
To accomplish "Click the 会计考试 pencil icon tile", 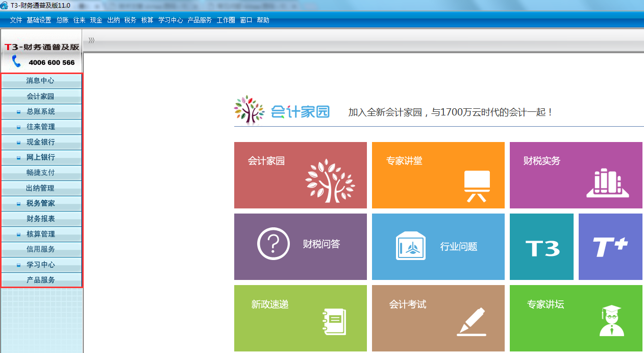I will (438, 318).
